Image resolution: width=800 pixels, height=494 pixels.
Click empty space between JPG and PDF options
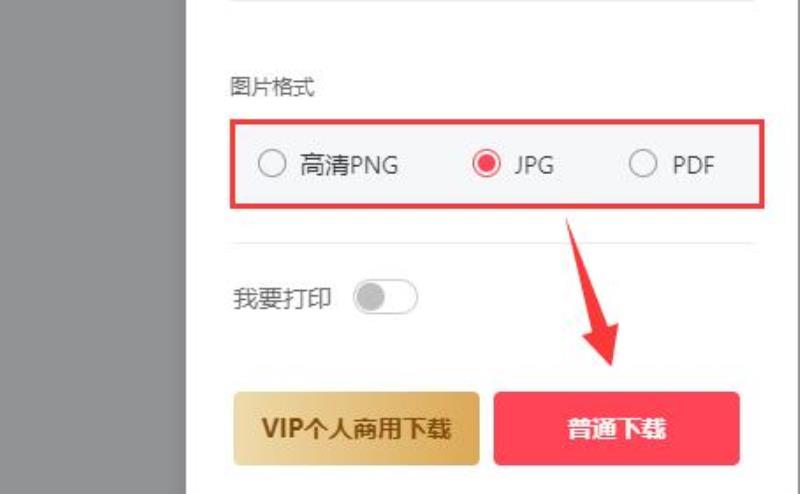pyautogui.click(x=591, y=164)
